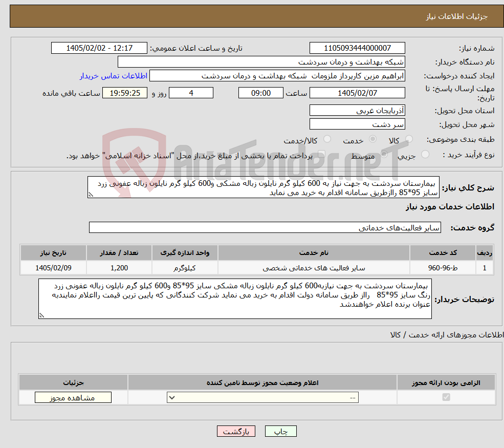Image resolution: width=504 pixels, height=448 pixels.
Task: Click the delivery province field آذربایجان غربی
Action: [x=357, y=110]
